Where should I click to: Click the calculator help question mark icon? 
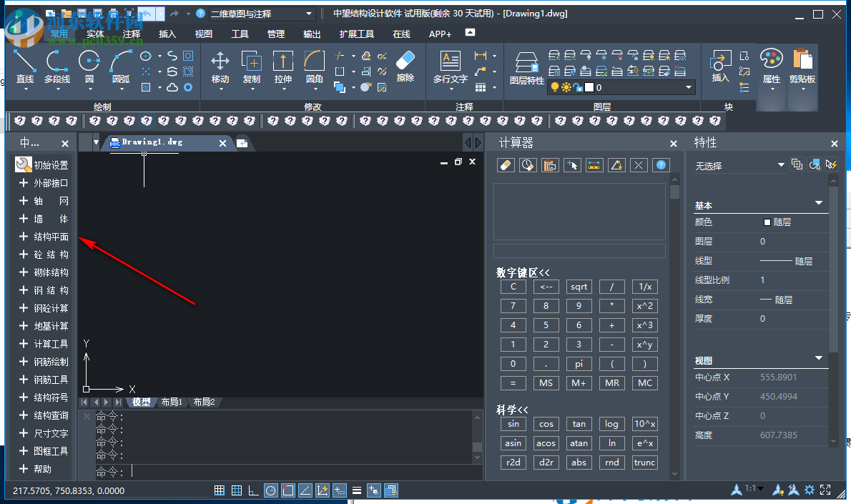click(661, 165)
